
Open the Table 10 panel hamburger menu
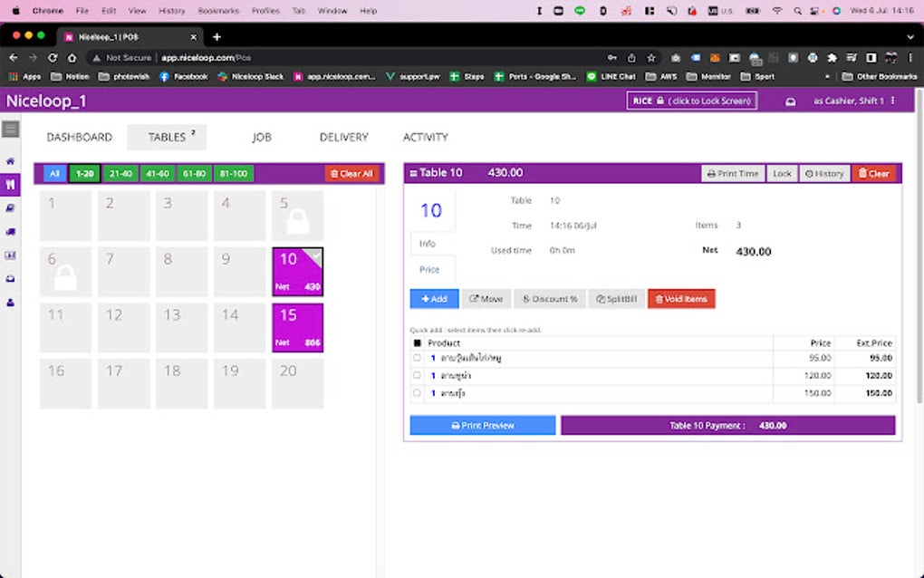[x=414, y=172]
